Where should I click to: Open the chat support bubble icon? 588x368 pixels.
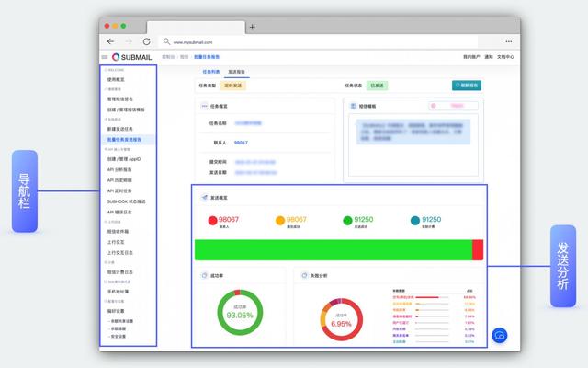point(500,336)
